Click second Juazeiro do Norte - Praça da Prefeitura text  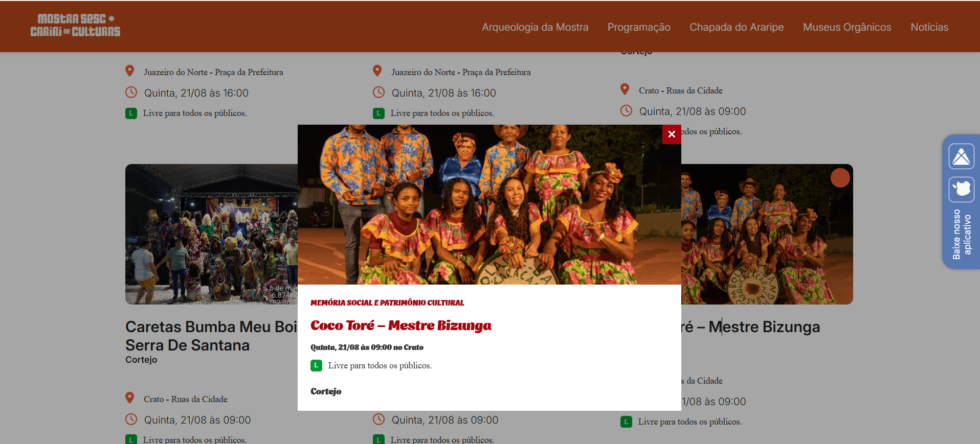[461, 72]
